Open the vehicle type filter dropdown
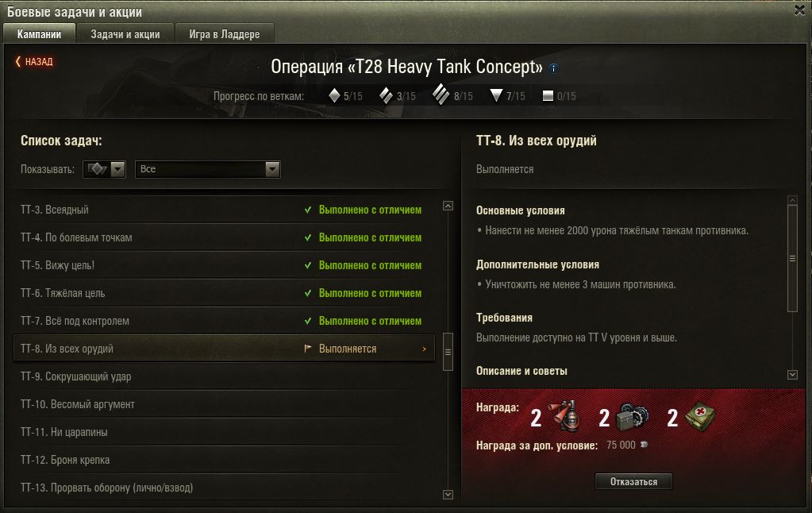The image size is (812, 513). tap(104, 169)
